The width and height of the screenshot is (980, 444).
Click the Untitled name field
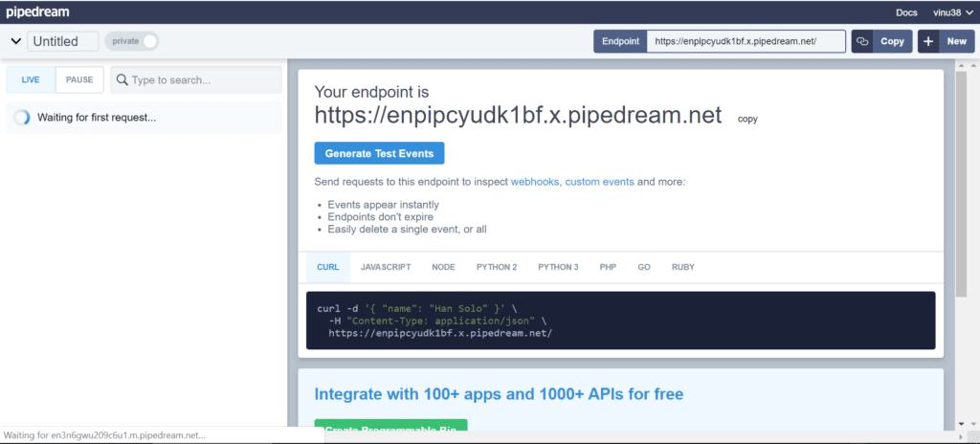tap(63, 41)
